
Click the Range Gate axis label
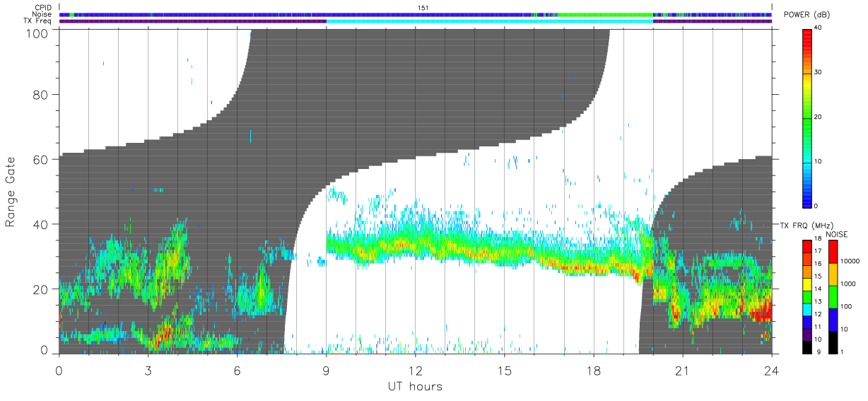[11, 192]
